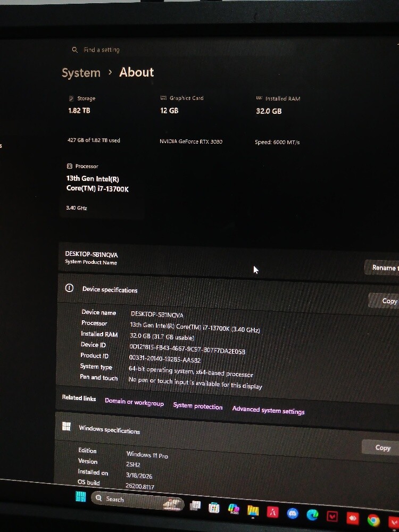
Task: Click the breadcrumb chevron between System and About
Action: click(x=110, y=72)
